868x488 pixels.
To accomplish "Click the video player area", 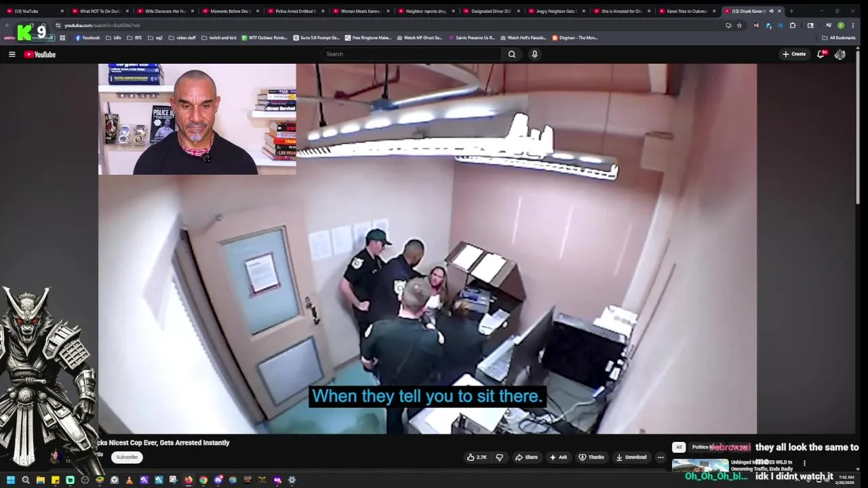I will 427,249.
